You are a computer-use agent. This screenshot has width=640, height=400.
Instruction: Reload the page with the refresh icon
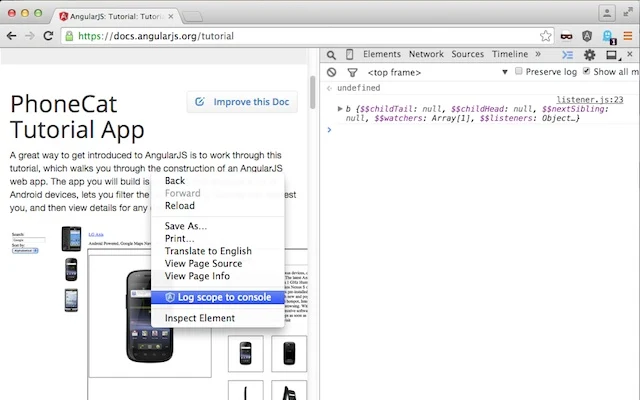click(48, 36)
